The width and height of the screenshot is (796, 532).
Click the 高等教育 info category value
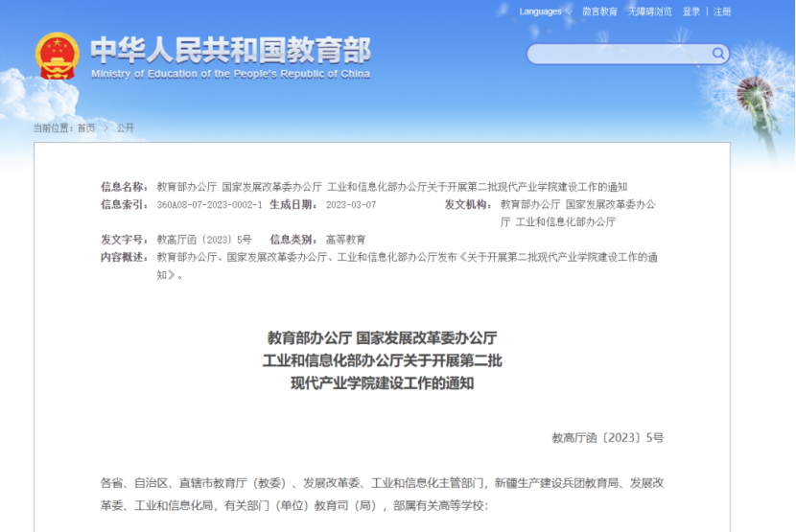tap(345, 240)
